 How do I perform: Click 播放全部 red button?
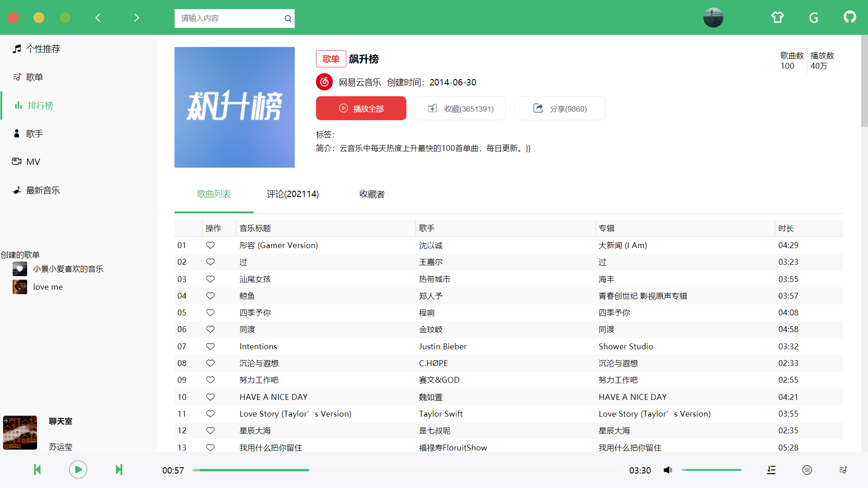click(x=361, y=108)
